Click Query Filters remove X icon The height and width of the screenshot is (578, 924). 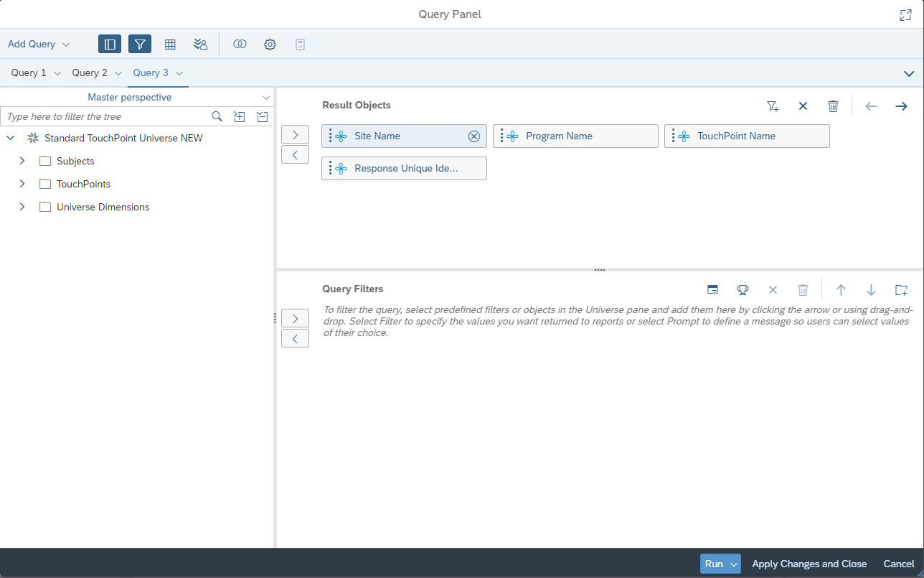tap(773, 290)
